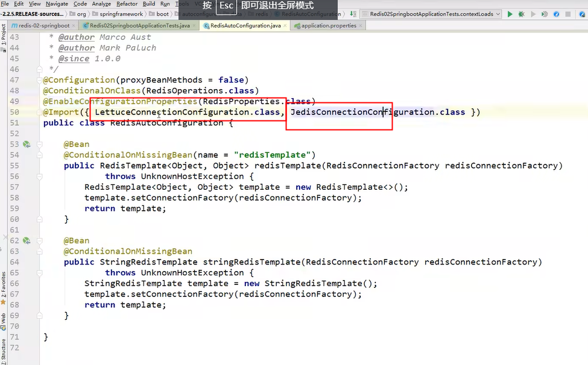The width and height of the screenshot is (588, 365).
Task: Click the 2.2.5.RELEASE-sources breadcrumb
Action: point(31,14)
